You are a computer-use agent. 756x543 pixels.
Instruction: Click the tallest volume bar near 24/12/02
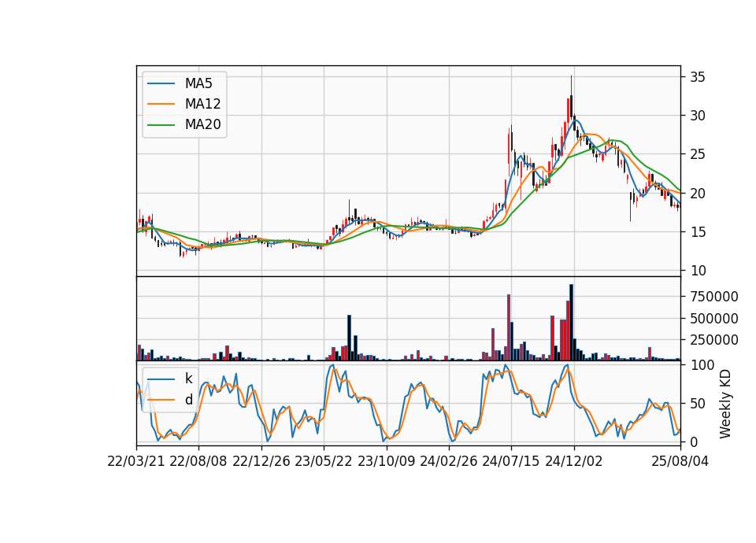[x=572, y=323]
